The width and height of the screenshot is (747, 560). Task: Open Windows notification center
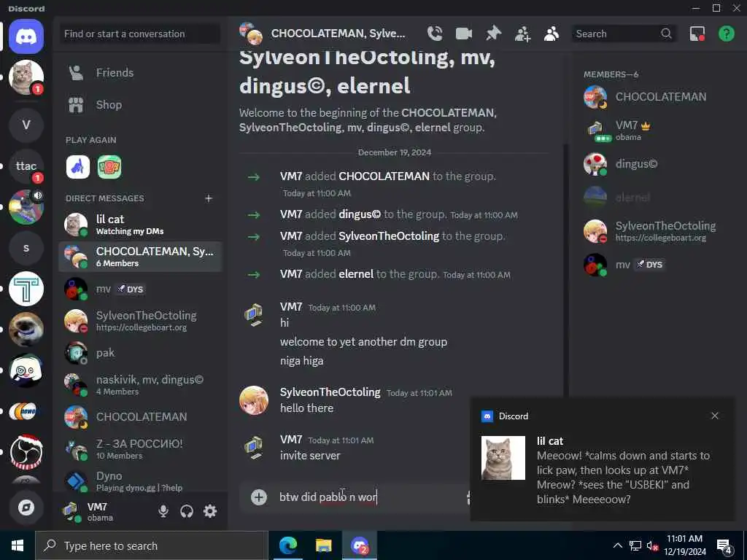click(x=724, y=545)
